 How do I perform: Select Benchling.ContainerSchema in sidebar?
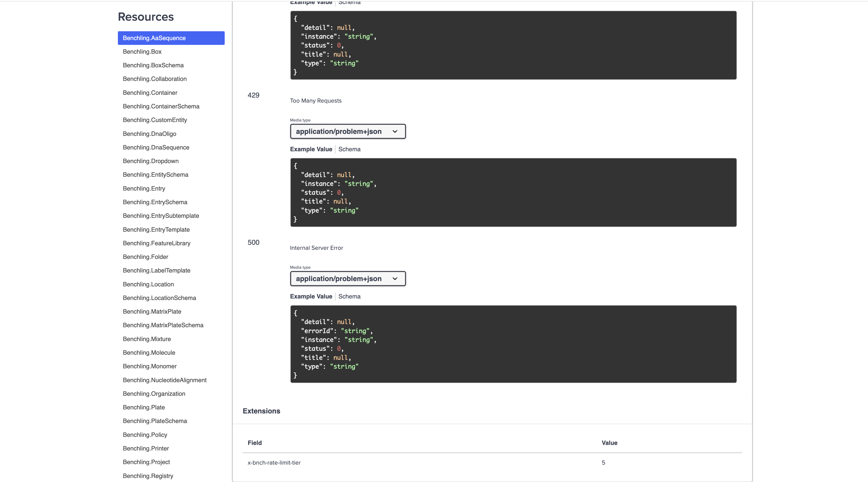pyautogui.click(x=161, y=107)
